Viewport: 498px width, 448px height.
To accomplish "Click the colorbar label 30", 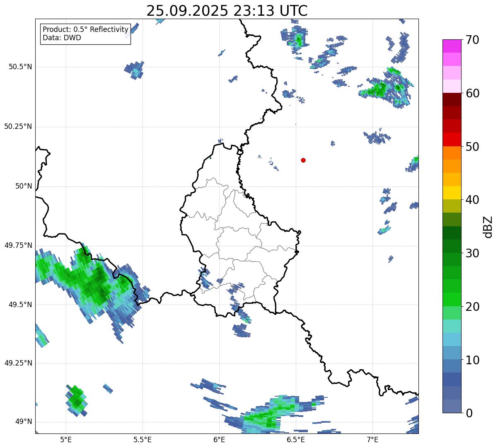I will [472, 253].
